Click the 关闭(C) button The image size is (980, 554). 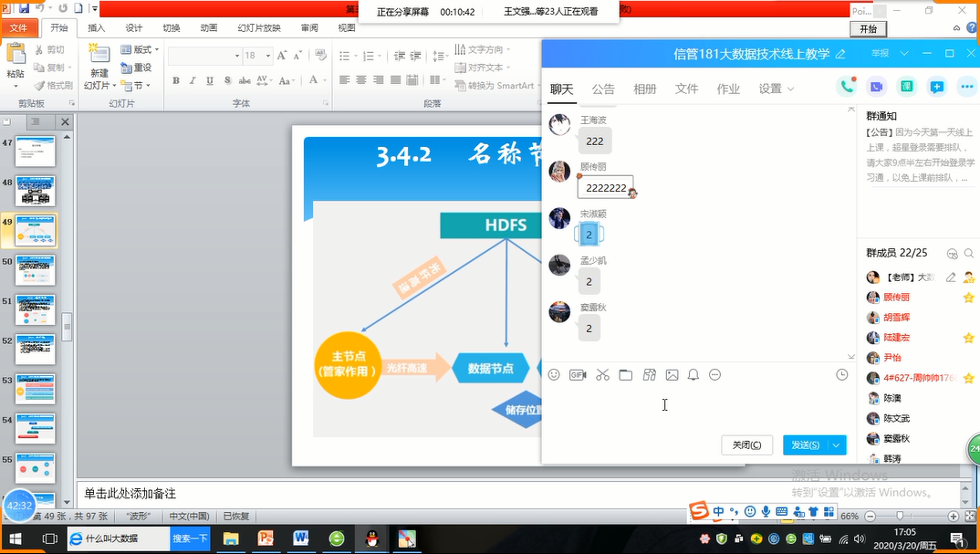pos(746,444)
